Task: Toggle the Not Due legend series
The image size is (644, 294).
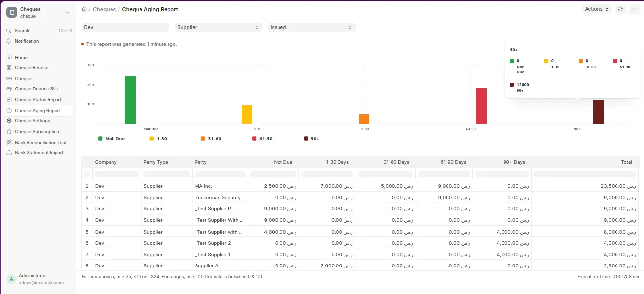Action: tap(112, 139)
